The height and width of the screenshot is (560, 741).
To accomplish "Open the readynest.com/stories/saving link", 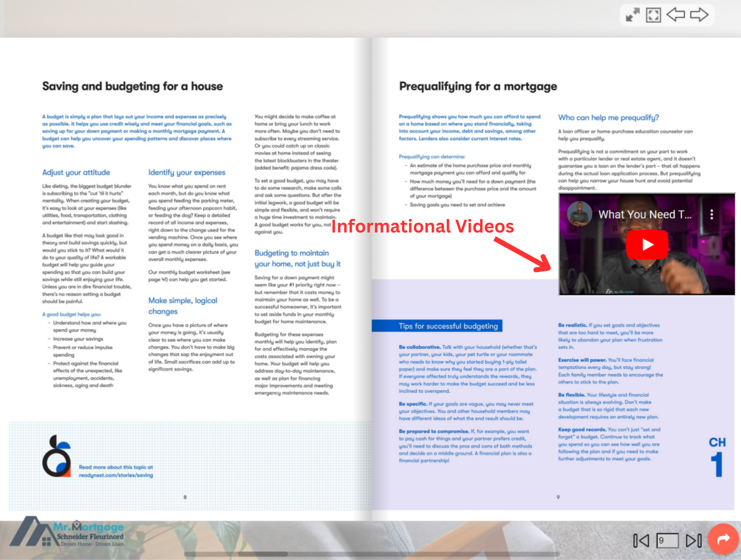I will pyautogui.click(x=116, y=475).
